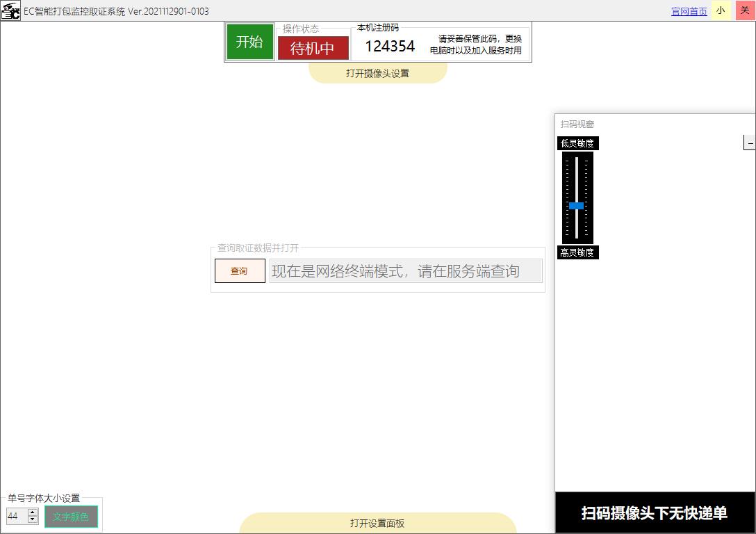Click the 扫码摄像头下无快递单 black banner
The height and width of the screenshot is (534, 756).
[x=655, y=513]
